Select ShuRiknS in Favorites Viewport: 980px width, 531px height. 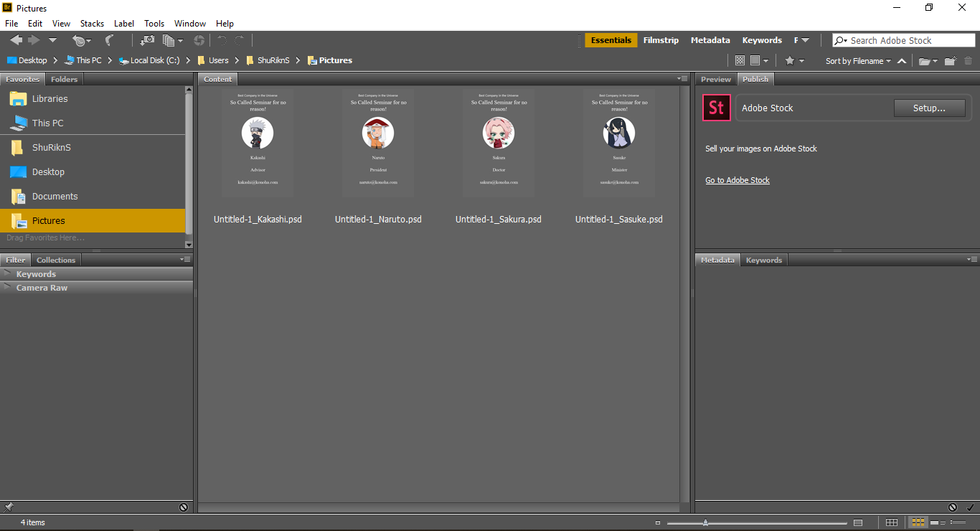click(x=93, y=148)
